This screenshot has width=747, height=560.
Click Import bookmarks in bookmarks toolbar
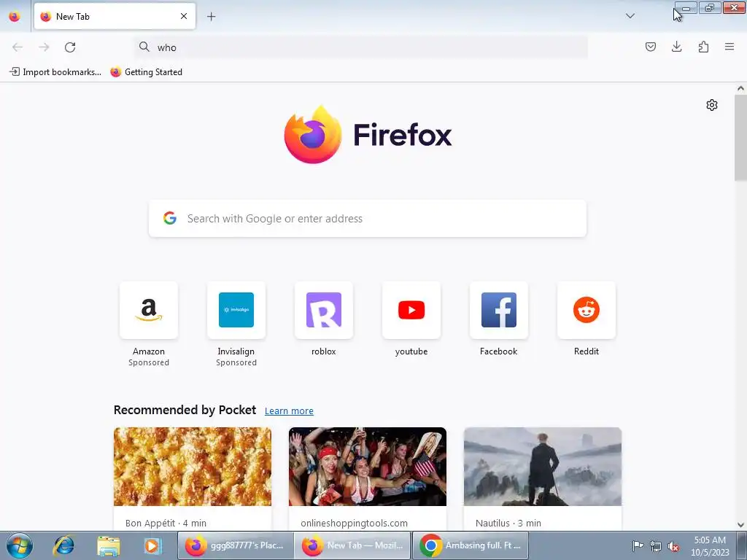pyautogui.click(x=55, y=72)
